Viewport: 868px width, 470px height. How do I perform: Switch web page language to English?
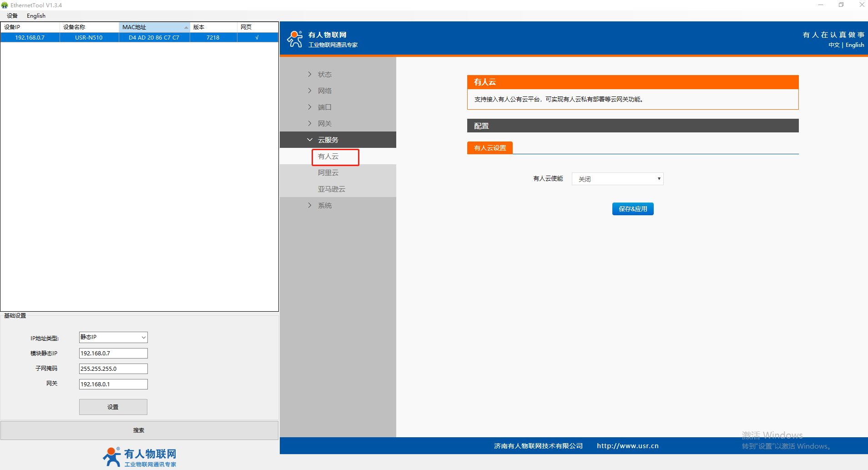854,45
